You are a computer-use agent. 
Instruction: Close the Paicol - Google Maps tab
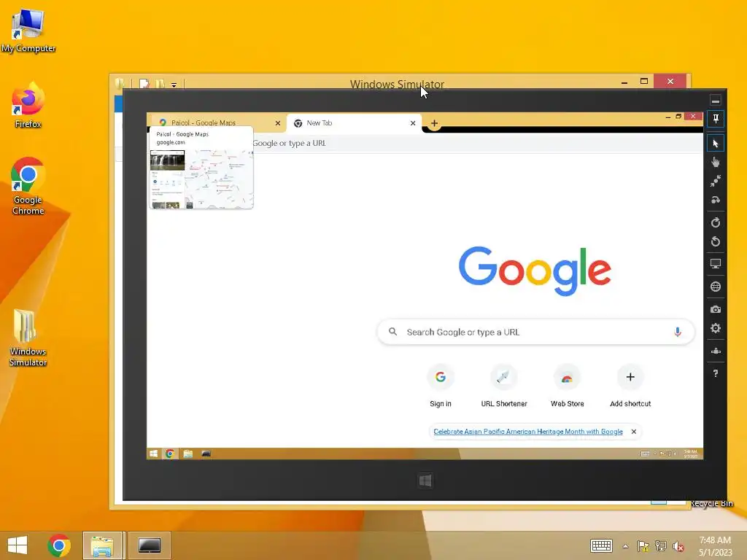[278, 123]
